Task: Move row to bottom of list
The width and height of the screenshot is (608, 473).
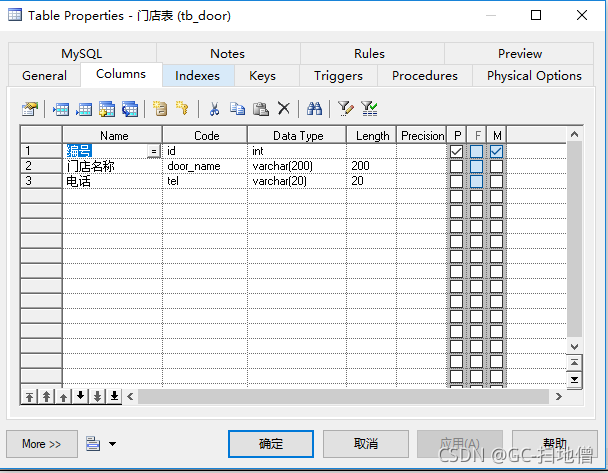Action: (114, 396)
